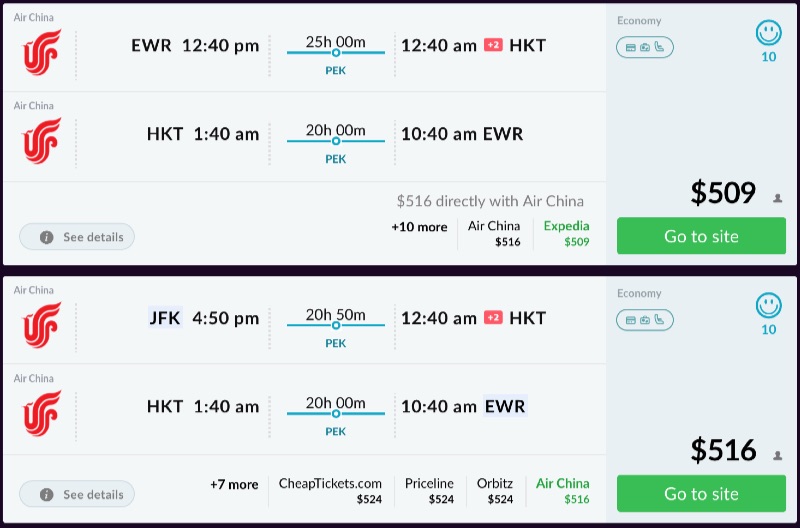
Task: Click smiley rating icon on $516 result
Action: click(x=768, y=304)
